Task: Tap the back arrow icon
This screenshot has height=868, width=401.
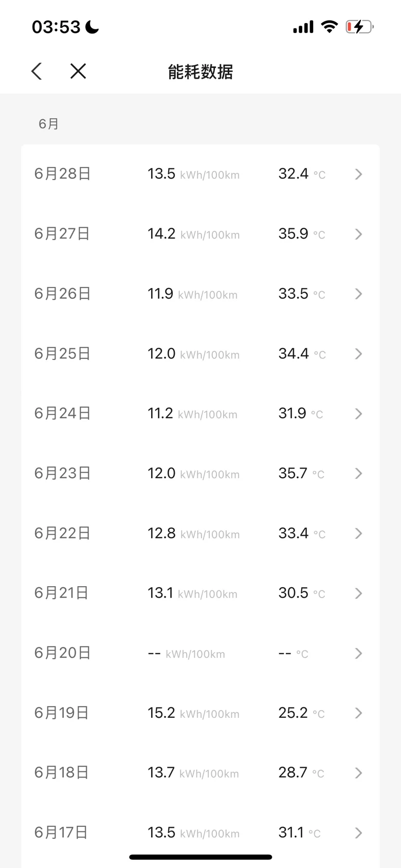Action: [37, 71]
